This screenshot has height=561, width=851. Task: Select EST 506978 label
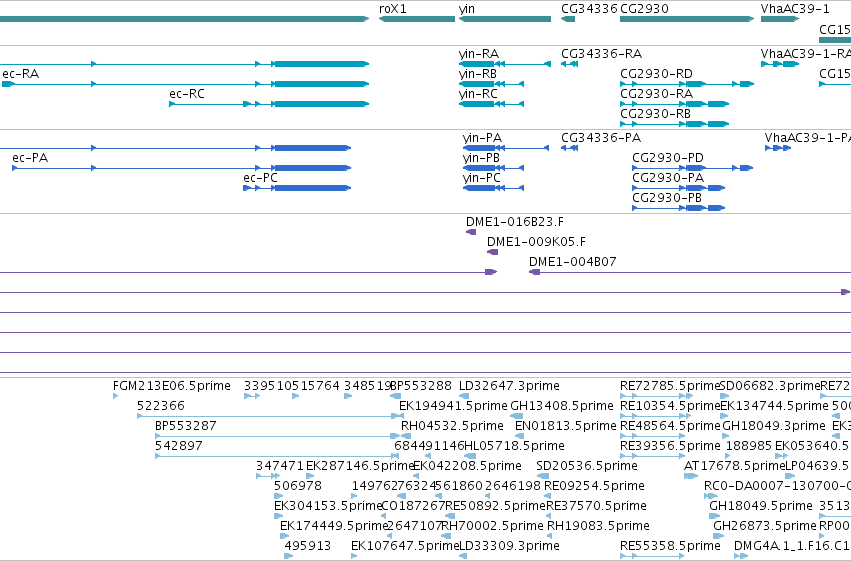[x=298, y=486]
